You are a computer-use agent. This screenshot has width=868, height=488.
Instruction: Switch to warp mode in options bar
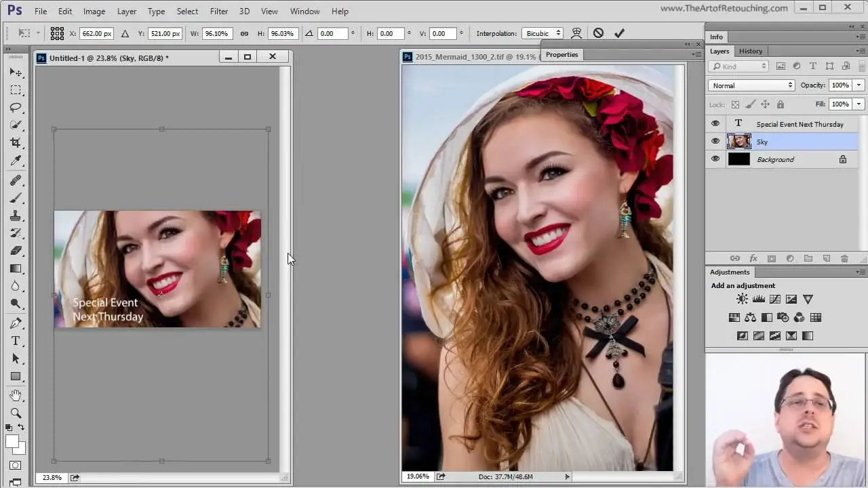[x=576, y=33]
